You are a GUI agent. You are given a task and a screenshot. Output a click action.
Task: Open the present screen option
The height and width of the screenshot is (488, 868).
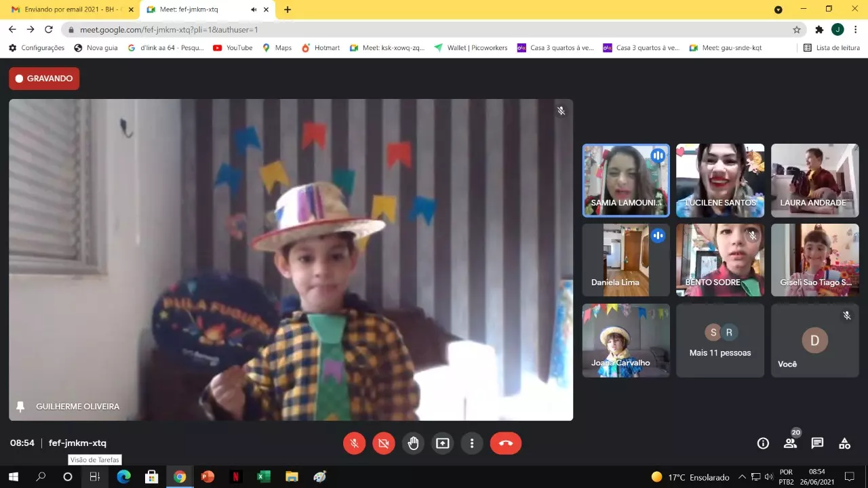pos(442,443)
